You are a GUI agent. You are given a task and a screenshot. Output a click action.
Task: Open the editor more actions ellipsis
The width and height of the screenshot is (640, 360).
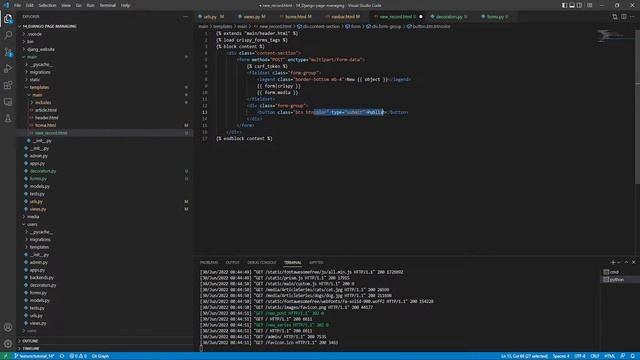pos(633,17)
